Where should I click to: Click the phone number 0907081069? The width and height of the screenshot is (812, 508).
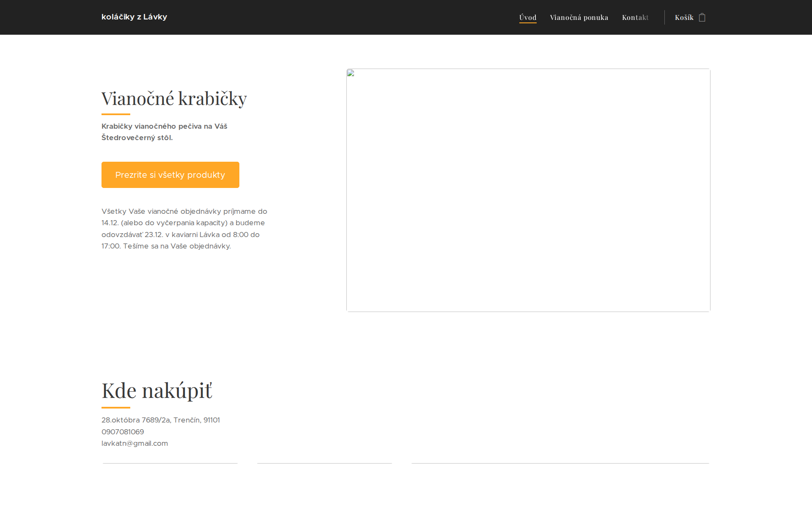[x=123, y=431]
